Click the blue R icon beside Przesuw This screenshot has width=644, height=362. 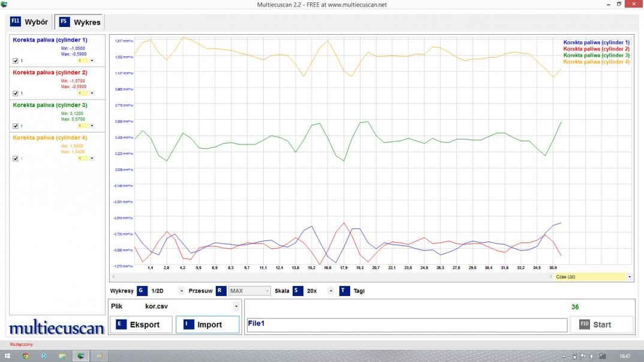[221, 291]
